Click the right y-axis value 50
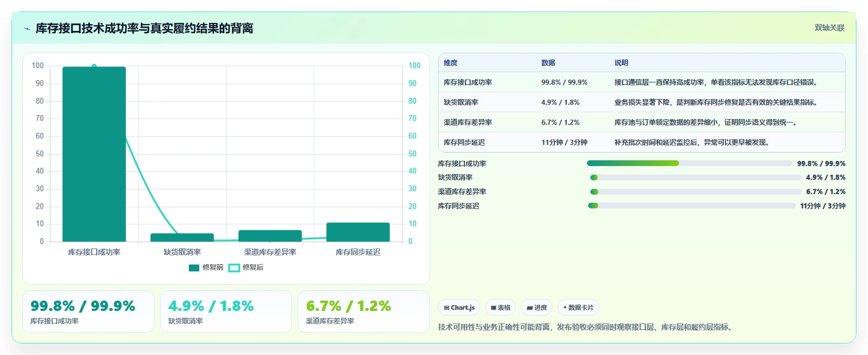This screenshot has width=868, height=355. [x=412, y=154]
